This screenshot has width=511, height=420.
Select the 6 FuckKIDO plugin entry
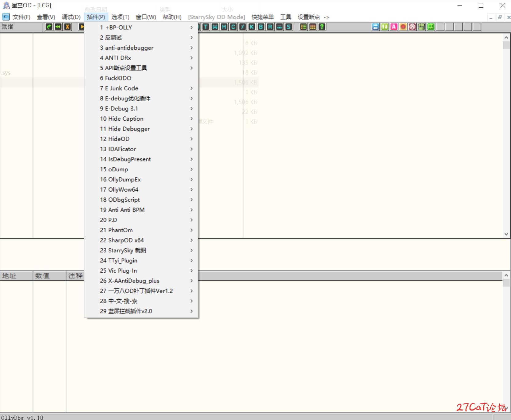click(x=141, y=78)
